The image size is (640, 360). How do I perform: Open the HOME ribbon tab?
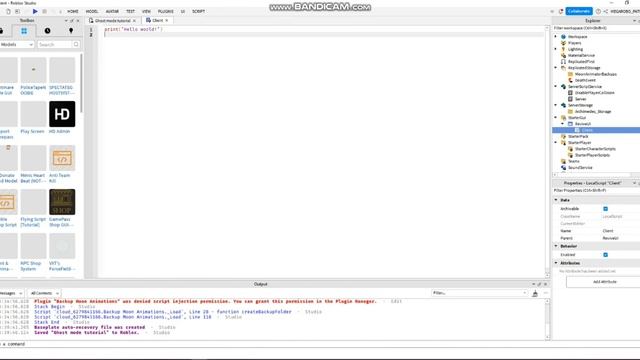(x=73, y=11)
